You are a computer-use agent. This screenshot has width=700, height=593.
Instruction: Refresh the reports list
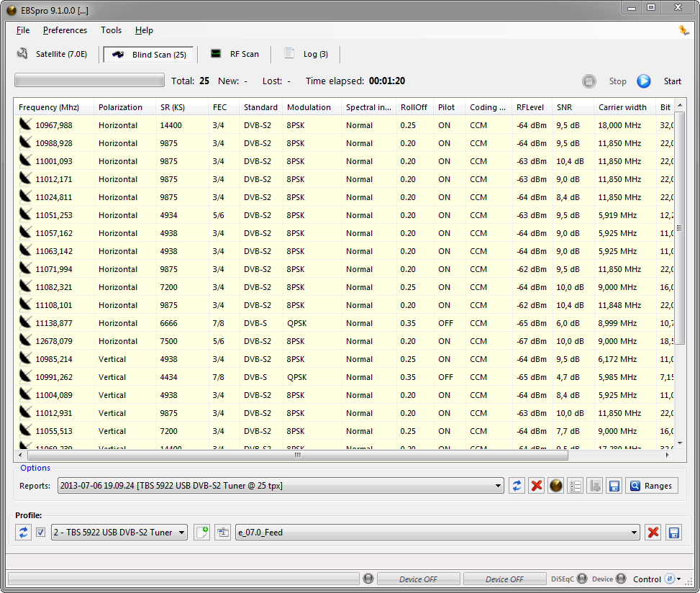point(517,485)
